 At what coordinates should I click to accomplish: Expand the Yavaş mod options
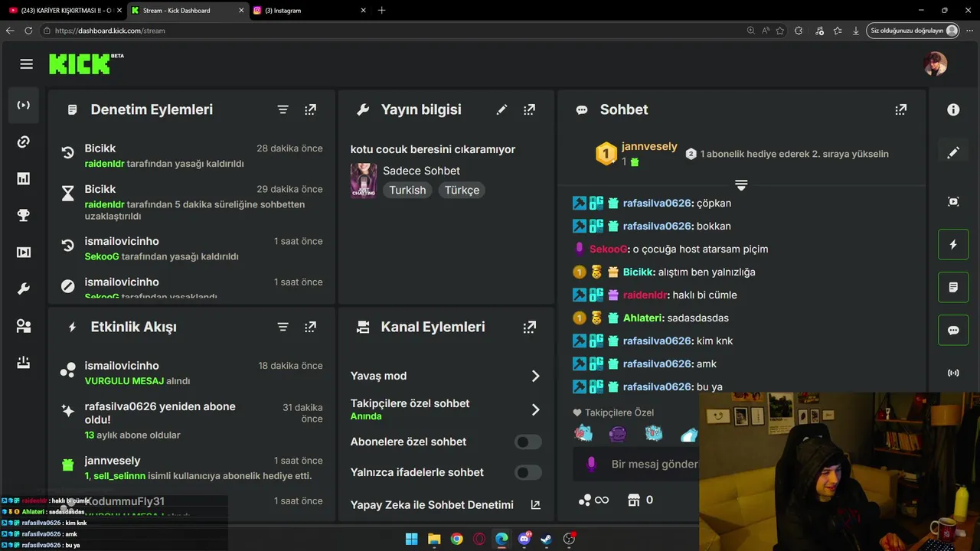pos(535,376)
